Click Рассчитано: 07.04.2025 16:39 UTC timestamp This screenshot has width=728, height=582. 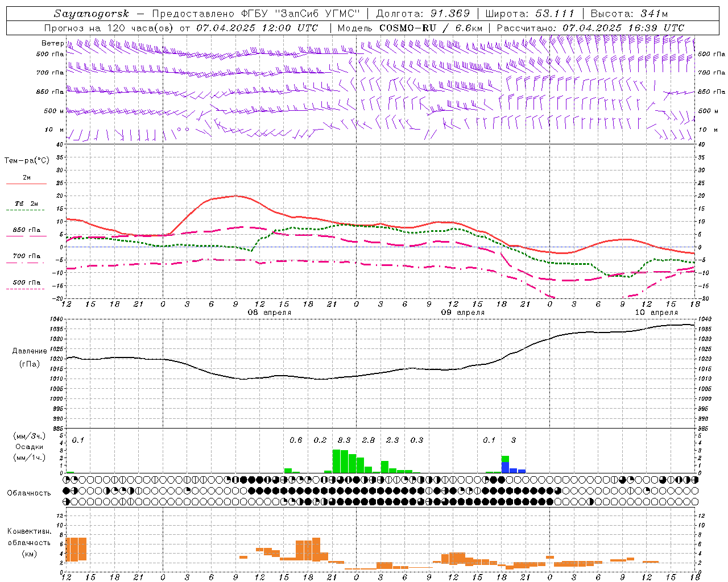coord(590,28)
